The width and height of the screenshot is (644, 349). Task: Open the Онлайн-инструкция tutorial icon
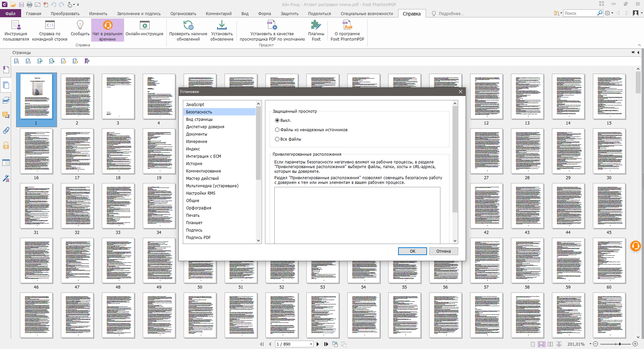point(144,25)
